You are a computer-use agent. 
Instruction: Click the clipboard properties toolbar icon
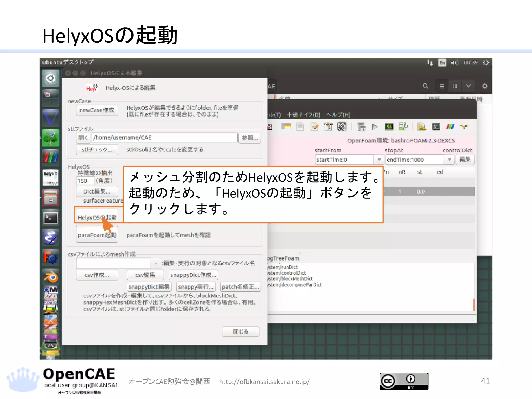[x=328, y=127]
